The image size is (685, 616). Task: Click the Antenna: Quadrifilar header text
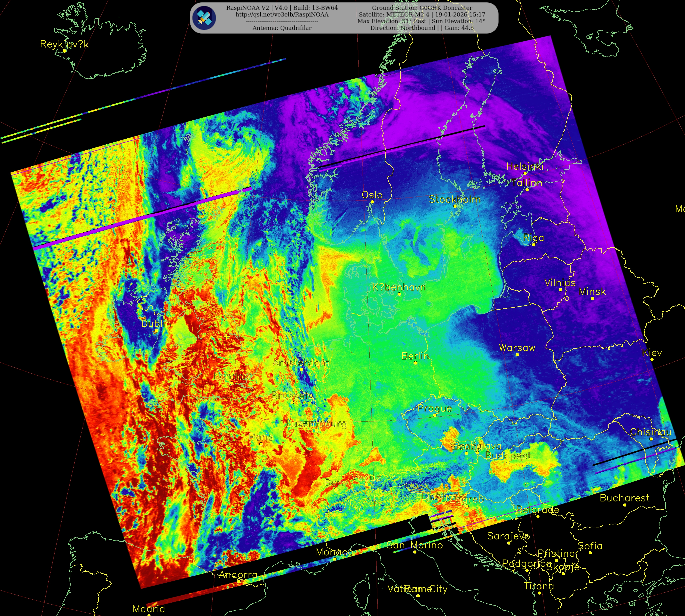click(282, 28)
